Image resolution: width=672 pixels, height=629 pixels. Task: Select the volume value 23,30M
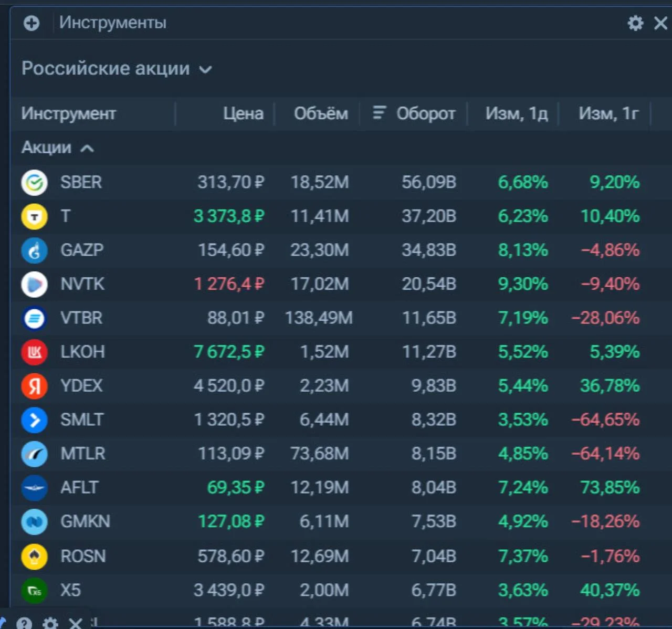(x=320, y=250)
